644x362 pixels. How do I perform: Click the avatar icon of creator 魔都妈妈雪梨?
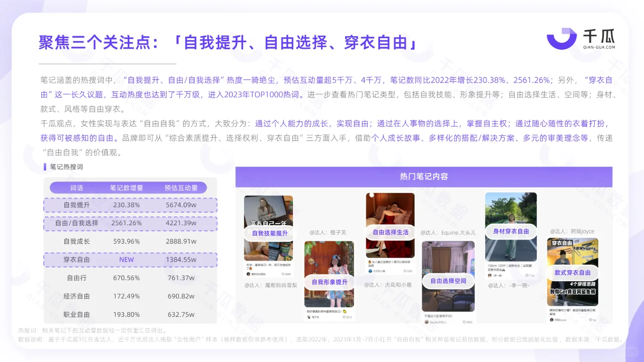(x=248, y=275)
